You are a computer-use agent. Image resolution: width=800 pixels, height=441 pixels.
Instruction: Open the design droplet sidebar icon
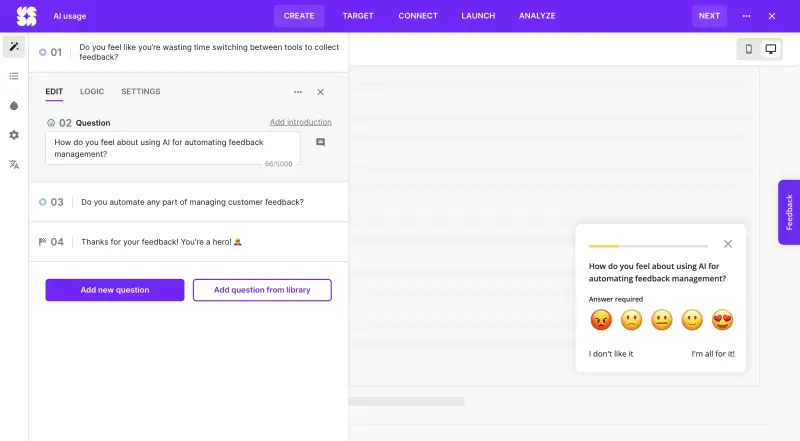pyautogui.click(x=14, y=106)
